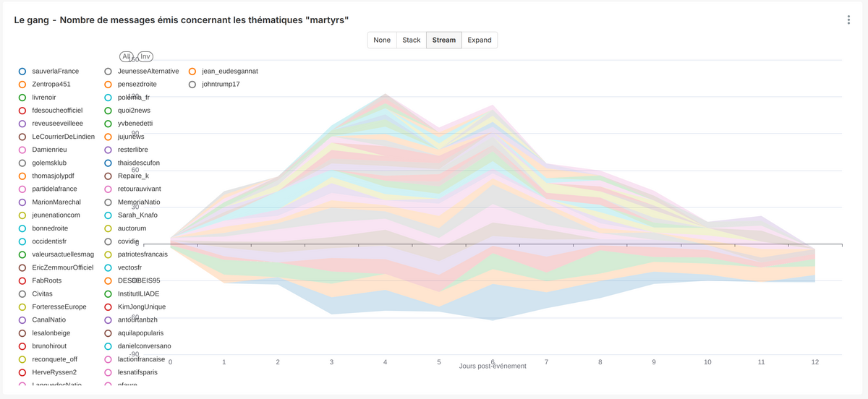This screenshot has width=868, height=399.
Task: Select the Stream chart mode
Action: (x=444, y=40)
